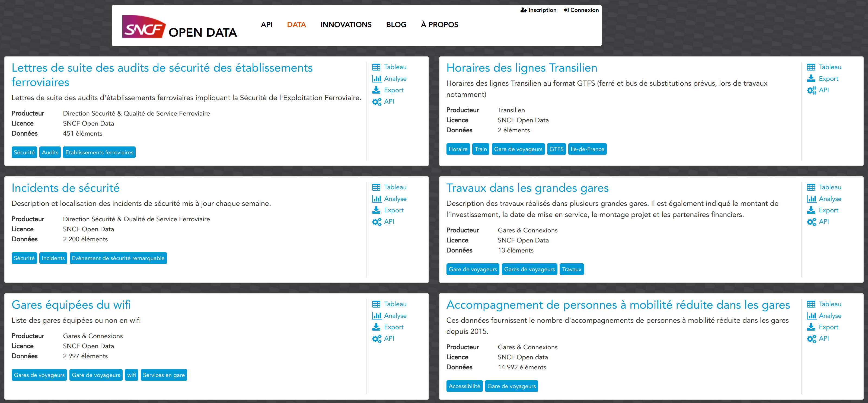Select the wifi tag
Screen dimensions: 868x403
pos(131,375)
